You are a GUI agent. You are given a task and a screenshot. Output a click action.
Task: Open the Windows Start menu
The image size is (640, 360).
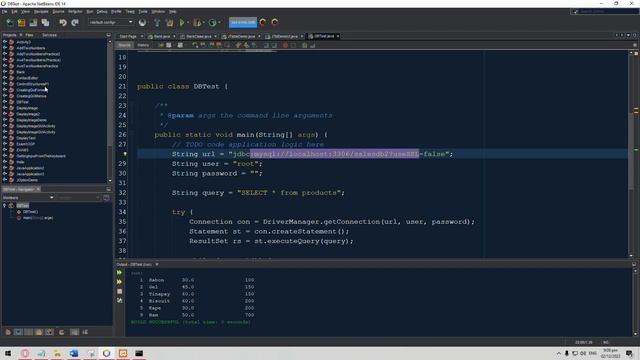tap(8, 353)
